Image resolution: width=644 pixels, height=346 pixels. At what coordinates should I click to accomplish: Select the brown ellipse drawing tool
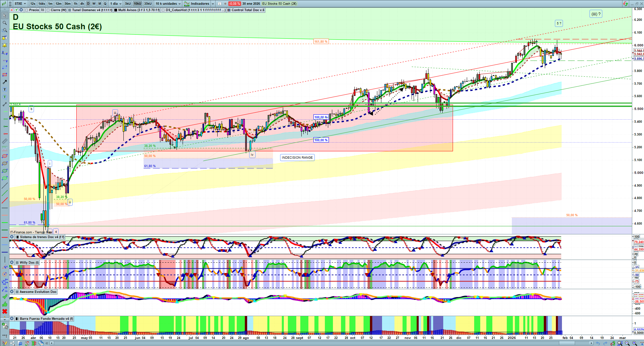click(x=5, y=164)
